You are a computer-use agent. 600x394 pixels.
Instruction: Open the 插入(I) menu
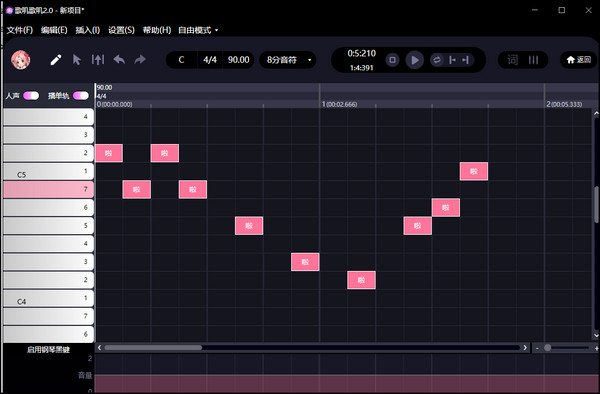(x=88, y=30)
